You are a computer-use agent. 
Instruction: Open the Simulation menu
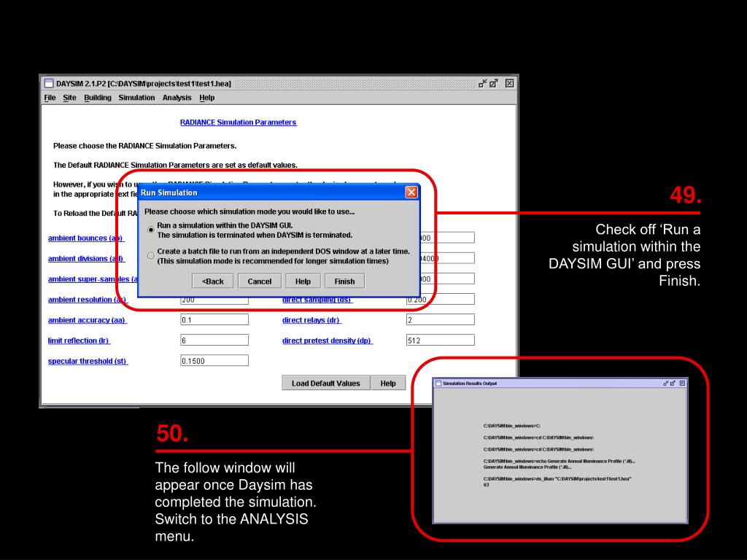tap(136, 98)
